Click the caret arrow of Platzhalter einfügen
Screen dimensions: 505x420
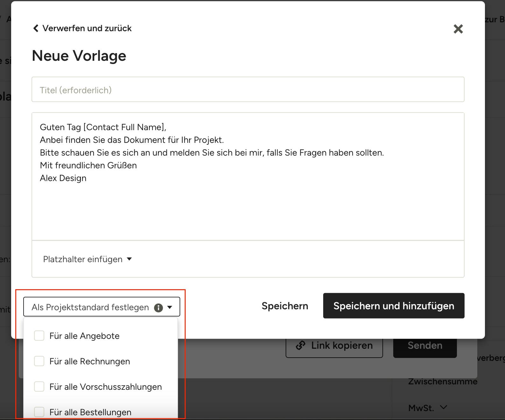pyautogui.click(x=129, y=259)
